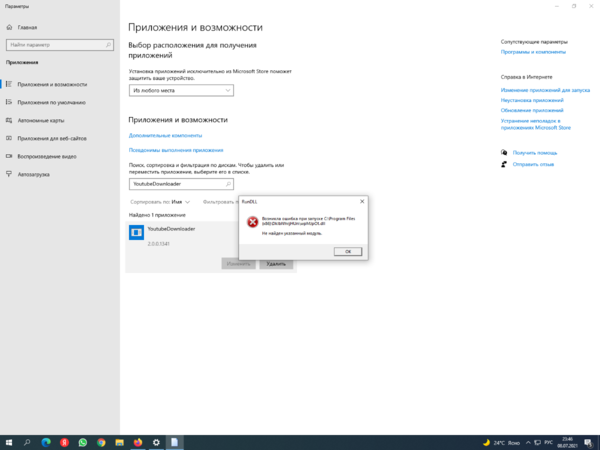The image size is (600, 450).
Task: Expand the Из любого места dropdown
Action: [x=181, y=90]
